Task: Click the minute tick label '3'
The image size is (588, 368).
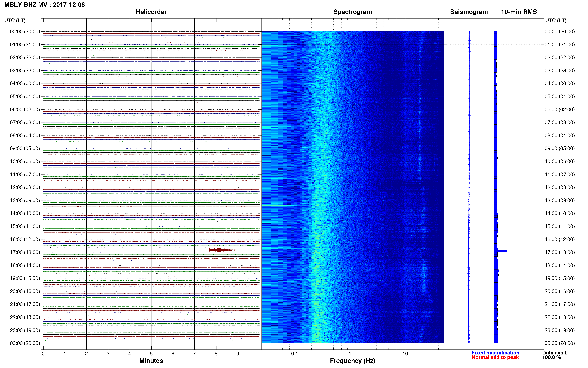Action: (108, 354)
